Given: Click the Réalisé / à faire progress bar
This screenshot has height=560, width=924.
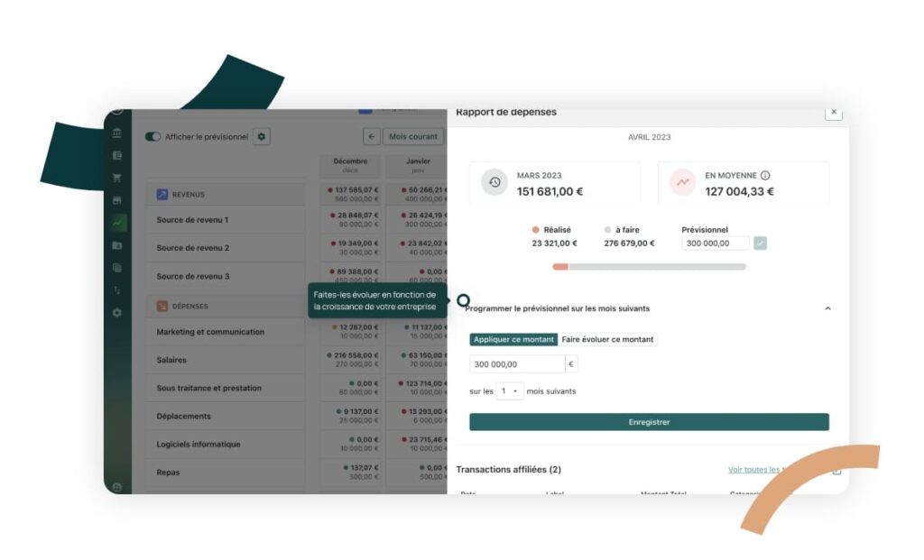Looking at the screenshot, I should tap(649, 267).
